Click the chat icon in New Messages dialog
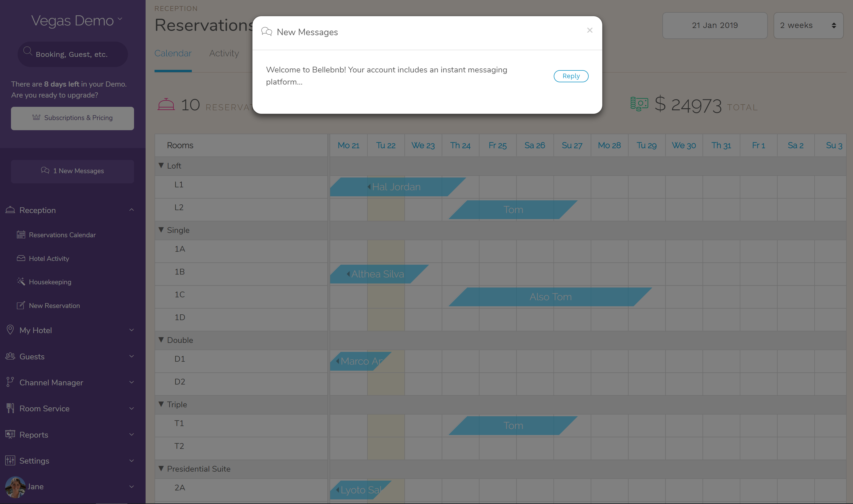The width and height of the screenshot is (853, 504). [267, 32]
